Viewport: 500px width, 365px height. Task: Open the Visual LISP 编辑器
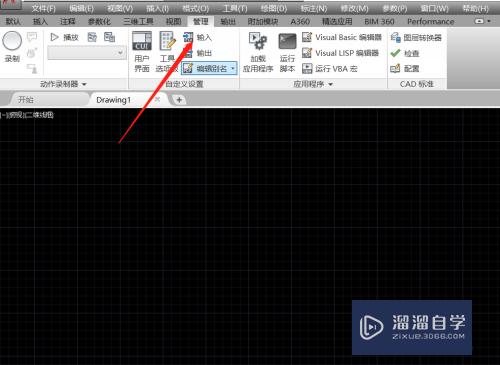coord(340,53)
